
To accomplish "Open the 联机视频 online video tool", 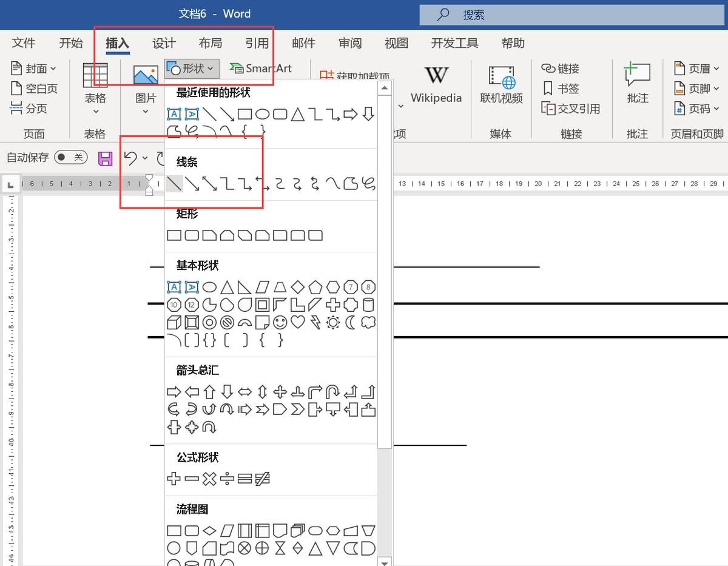I will pos(501,84).
